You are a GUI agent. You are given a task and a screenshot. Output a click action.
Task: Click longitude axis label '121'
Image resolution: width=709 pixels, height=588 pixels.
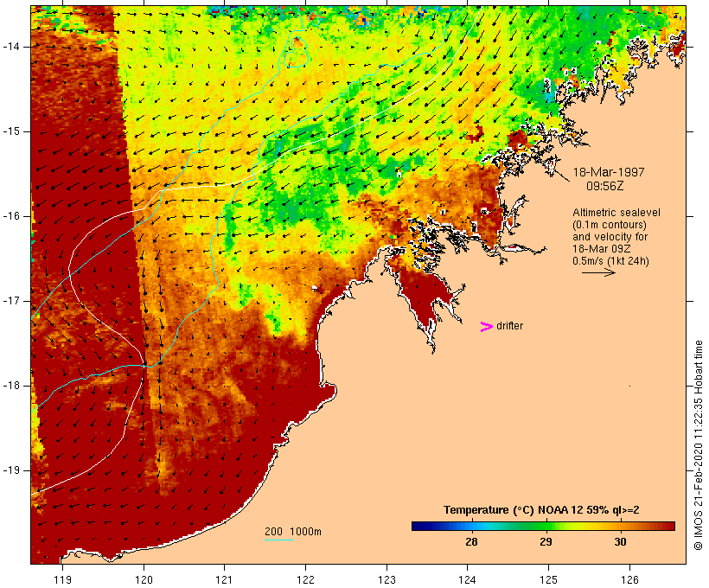coord(224,579)
